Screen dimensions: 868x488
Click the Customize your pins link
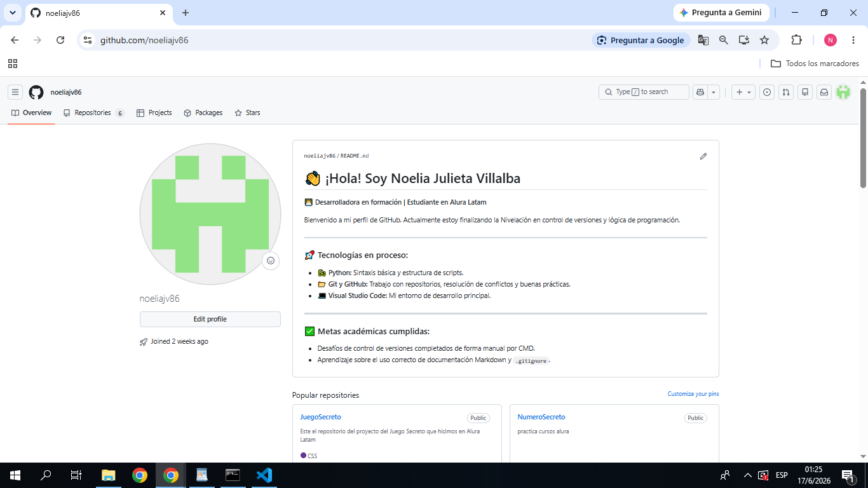click(693, 394)
